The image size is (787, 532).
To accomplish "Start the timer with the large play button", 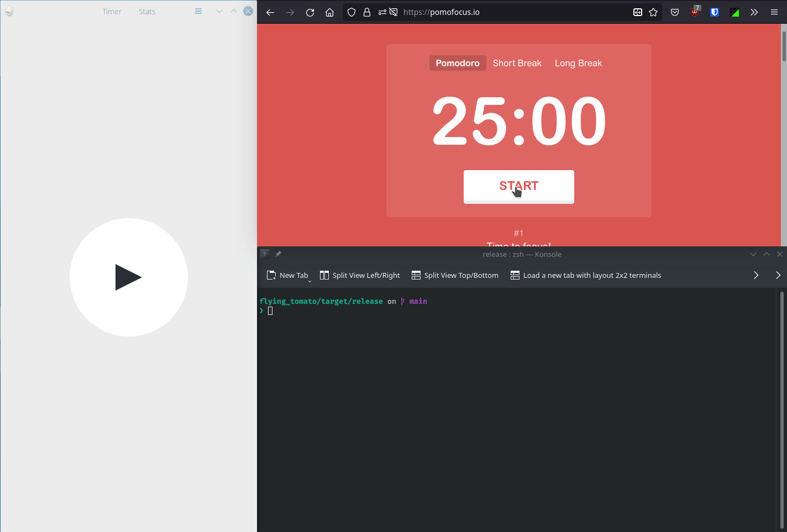I will pyautogui.click(x=129, y=277).
